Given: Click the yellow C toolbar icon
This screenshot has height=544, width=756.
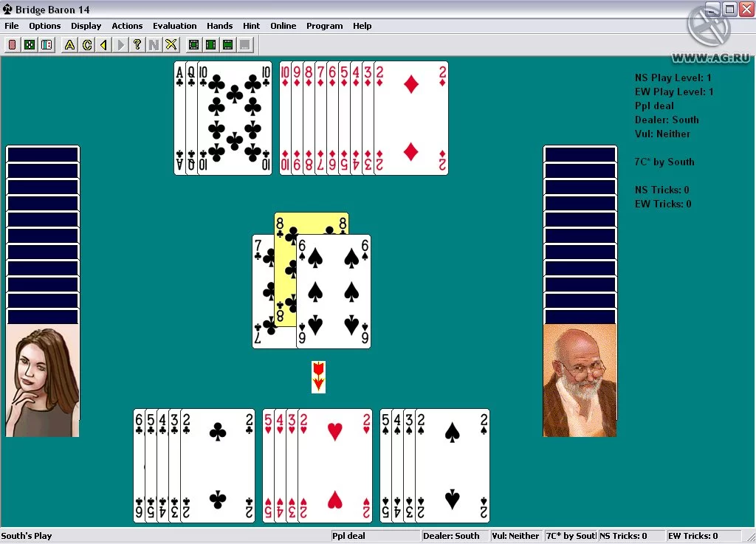Looking at the screenshot, I should pyautogui.click(x=87, y=45).
